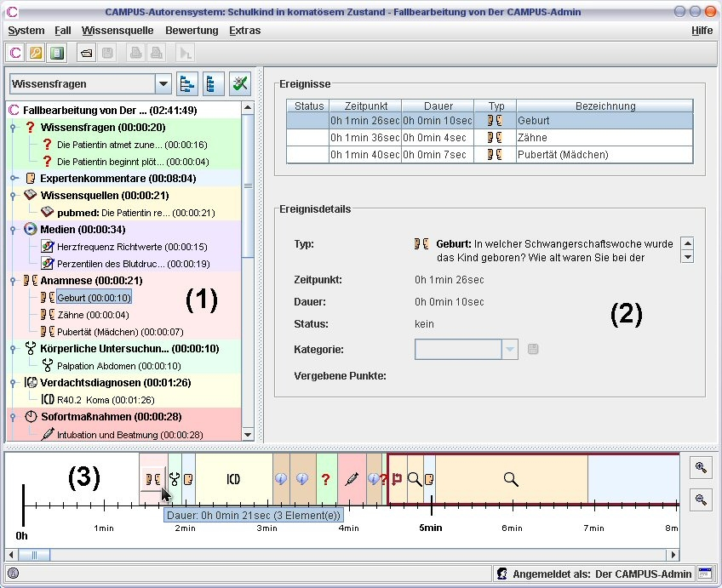Click the timeline scrollbar's right arrow
This screenshot has height=588, width=722.
pos(673,555)
